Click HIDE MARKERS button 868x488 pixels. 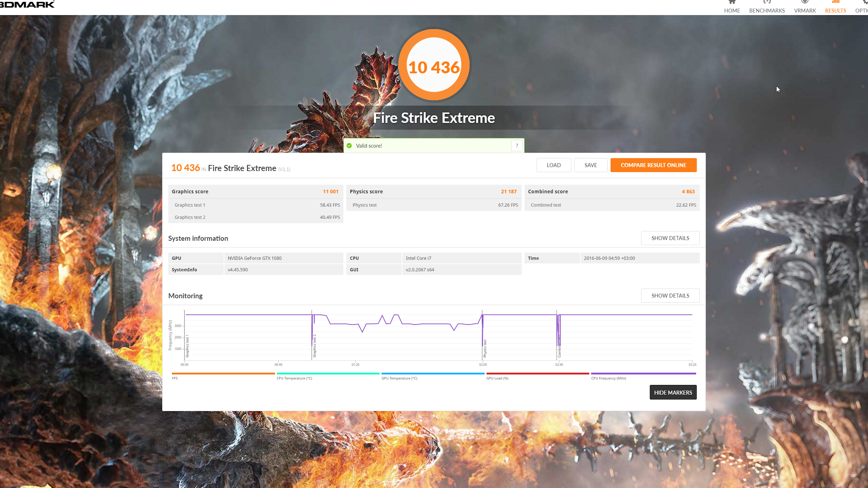(673, 392)
